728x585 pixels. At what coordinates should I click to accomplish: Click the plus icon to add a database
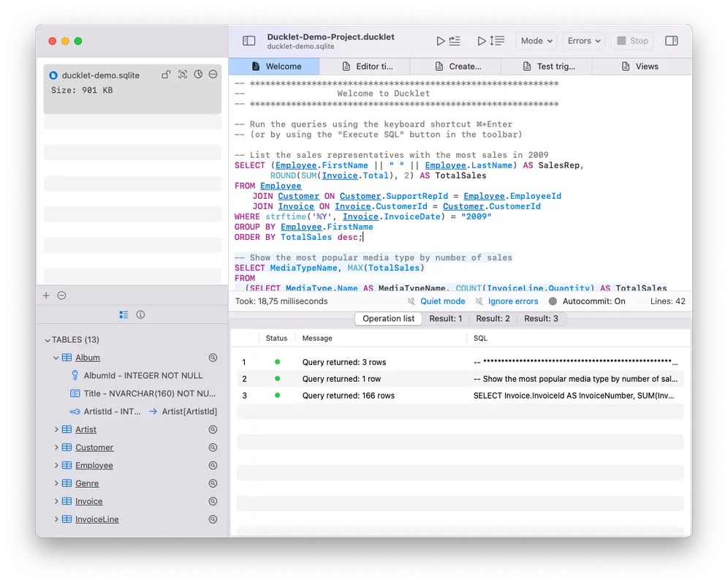[x=46, y=295]
